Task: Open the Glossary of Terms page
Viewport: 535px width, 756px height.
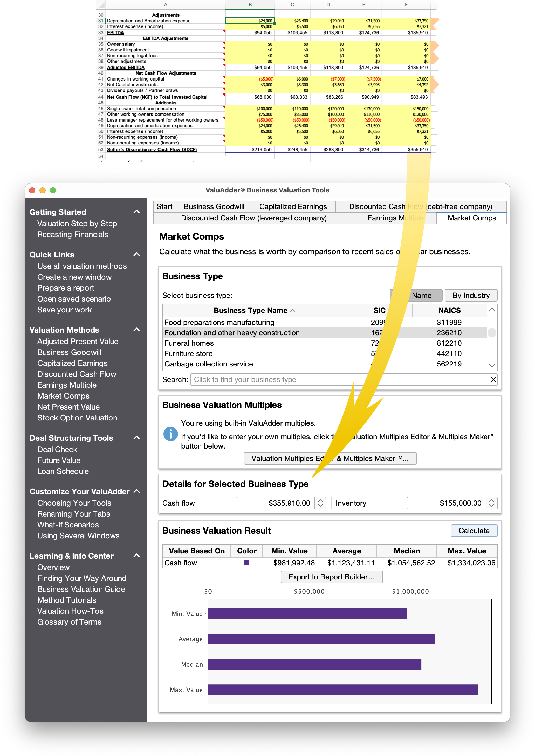Action: [x=69, y=622]
